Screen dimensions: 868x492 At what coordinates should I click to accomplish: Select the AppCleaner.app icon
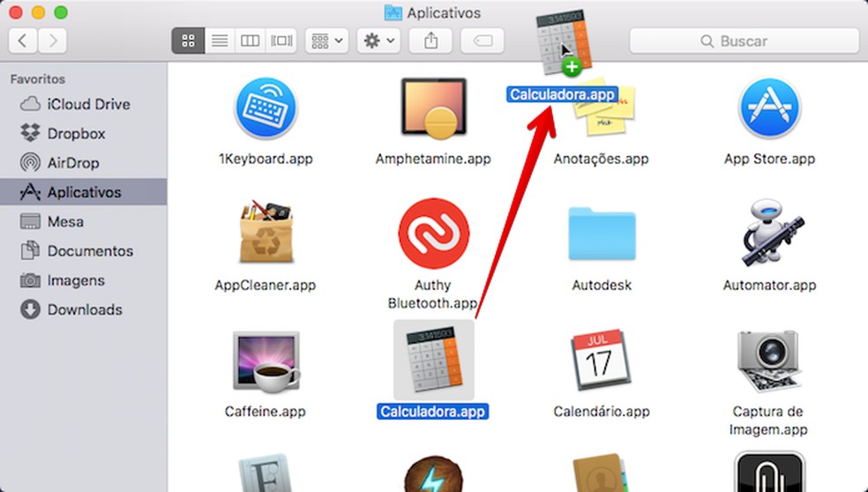(x=266, y=233)
